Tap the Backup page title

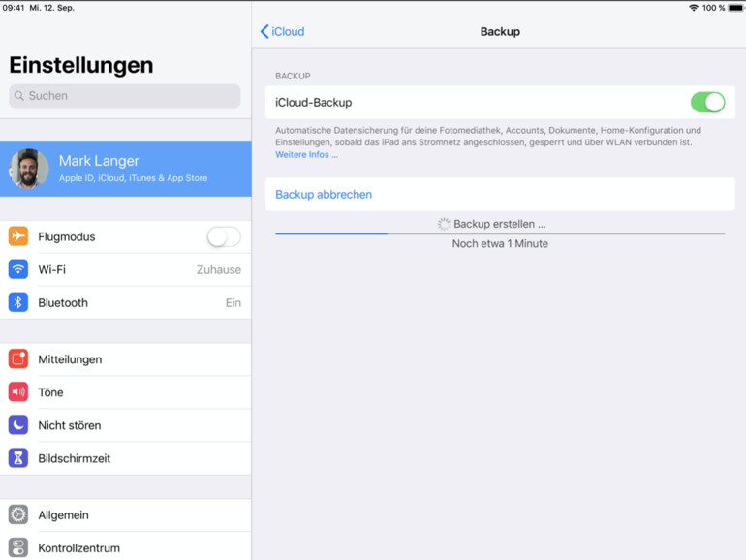[x=500, y=31]
